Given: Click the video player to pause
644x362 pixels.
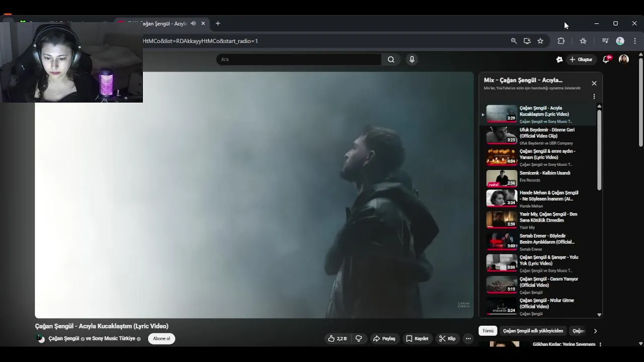Looking at the screenshot, I should (254, 195).
